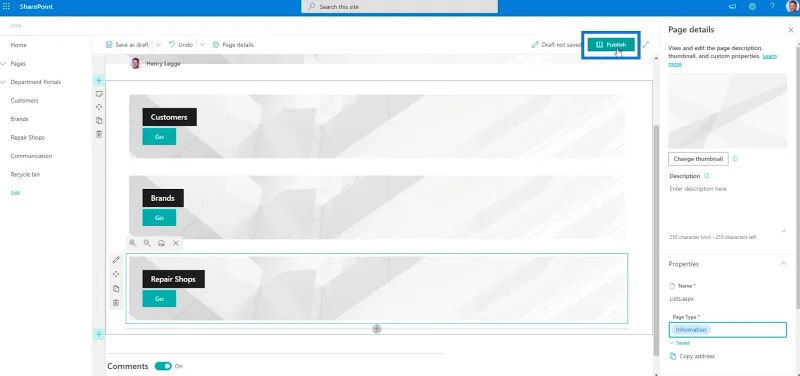Open the help question mark icon
This screenshot has width=800, height=376.
click(x=772, y=7)
